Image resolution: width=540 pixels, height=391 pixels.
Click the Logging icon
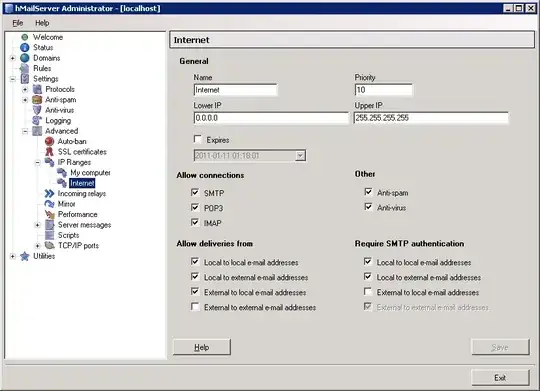pyautogui.click(x=37, y=121)
